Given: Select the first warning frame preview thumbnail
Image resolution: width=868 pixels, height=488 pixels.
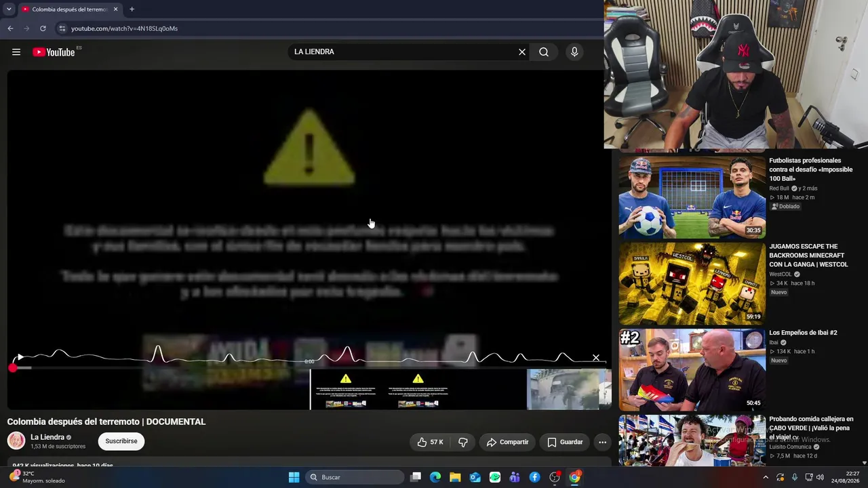Looking at the screenshot, I should [346, 390].
